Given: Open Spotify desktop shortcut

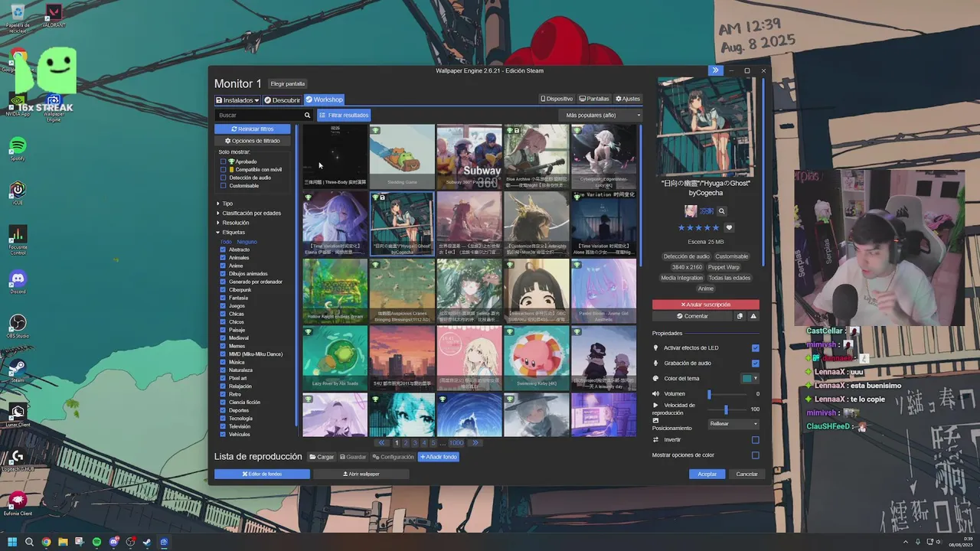Looking at the screenshot, I should tap(18, 148).
